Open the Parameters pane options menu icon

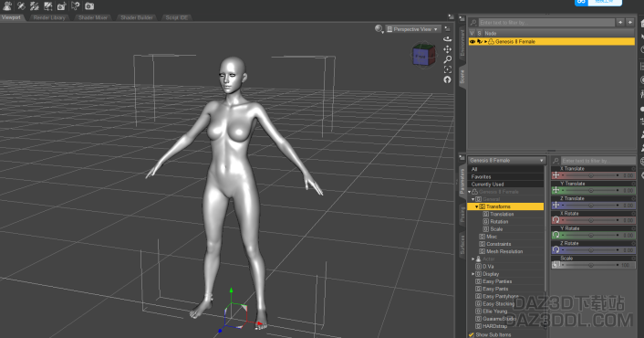(462, 157)
